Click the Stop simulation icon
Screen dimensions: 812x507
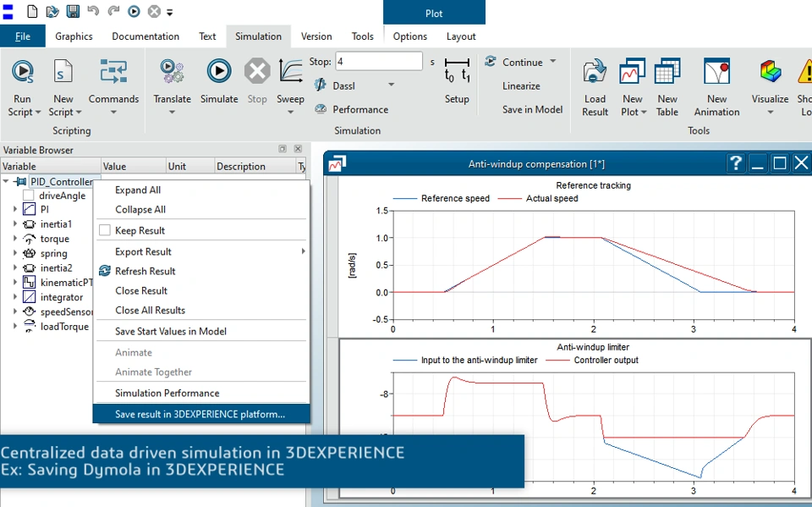click(x=257, y=71)
